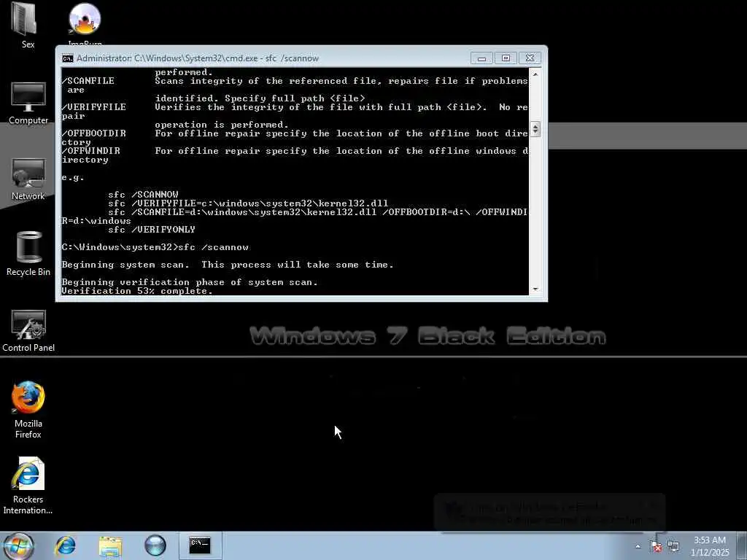Open the Sex folder on desktop

point(28,25)
